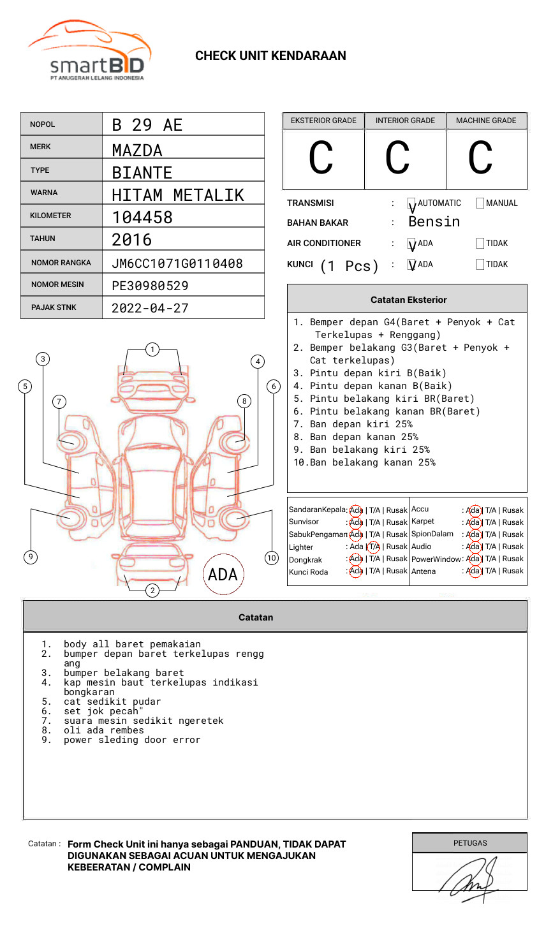Click the officer signature in PETUGAS box
Image resolution: width=560 pixels, height=926 pixels.
point(470,879)
